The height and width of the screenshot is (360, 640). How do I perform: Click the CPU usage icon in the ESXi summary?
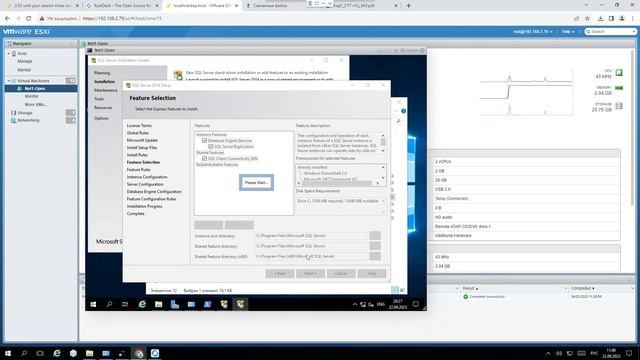point(619,73)
